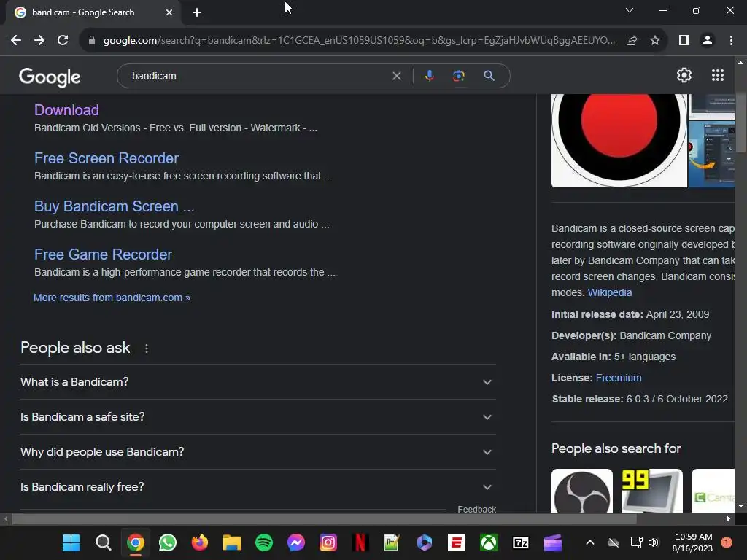Open the Xbox app from the taskbar
The width and height of the screenshot is (747, 560).
(x=489, y=542)
